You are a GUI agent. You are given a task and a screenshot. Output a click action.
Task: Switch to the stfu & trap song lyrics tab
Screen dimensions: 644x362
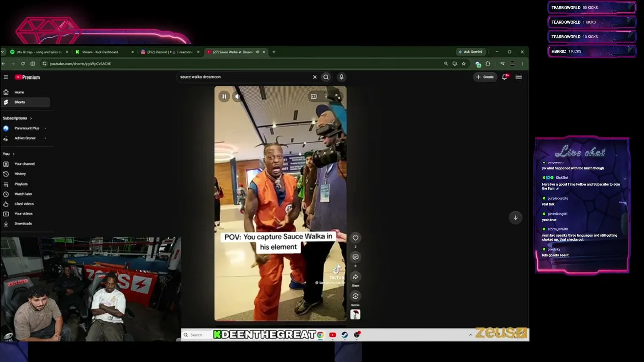click(39, 52)
